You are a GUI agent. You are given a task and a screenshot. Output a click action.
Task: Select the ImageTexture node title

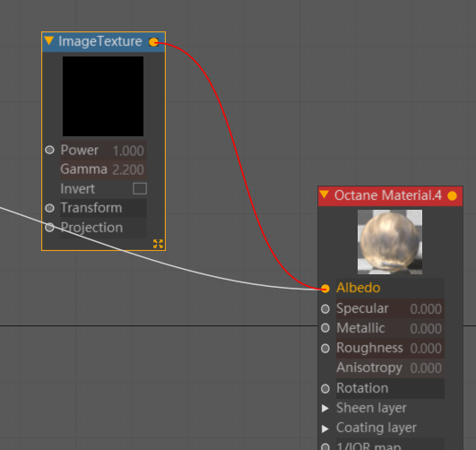(x=100, y=41)
